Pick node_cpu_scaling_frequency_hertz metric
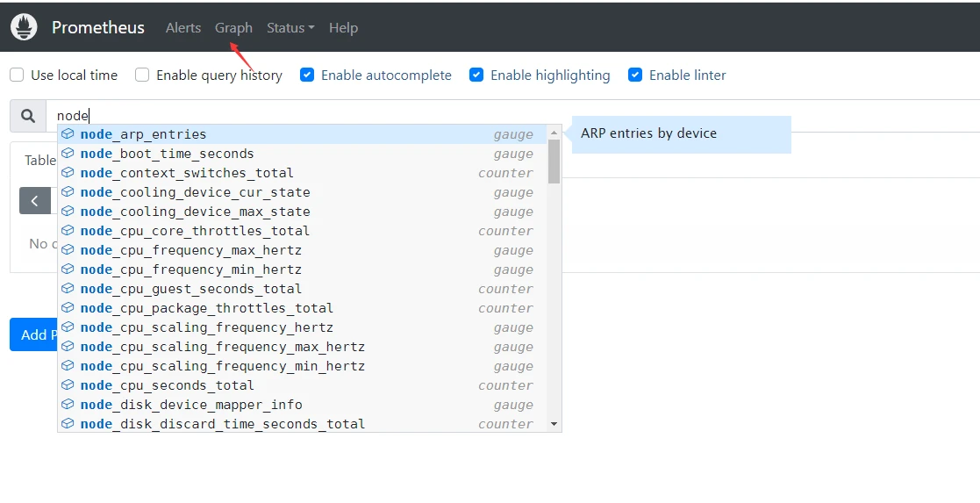The height and width of the screenshot is (503, 980). pos(303,327)
